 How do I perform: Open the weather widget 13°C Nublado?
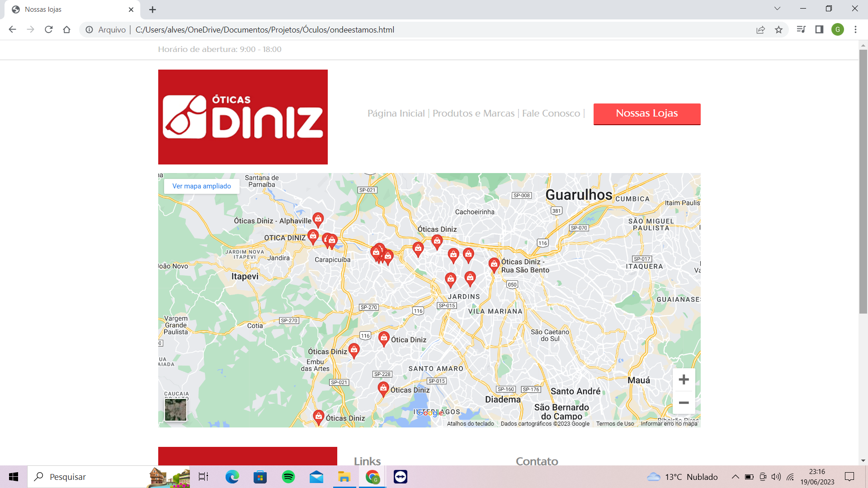click(x=683, y=477)
